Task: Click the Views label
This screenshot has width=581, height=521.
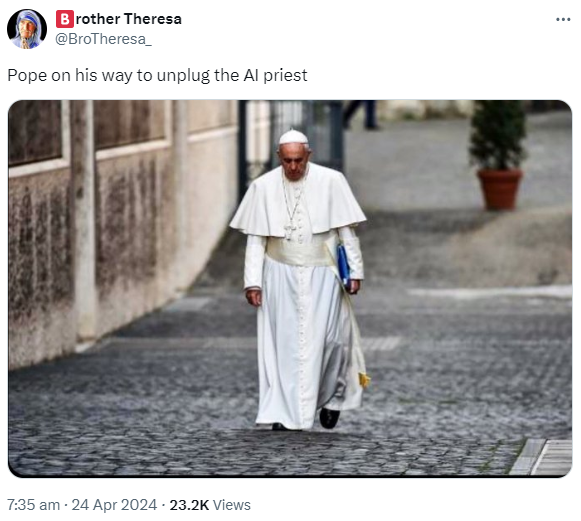Action: click(232, 505)
